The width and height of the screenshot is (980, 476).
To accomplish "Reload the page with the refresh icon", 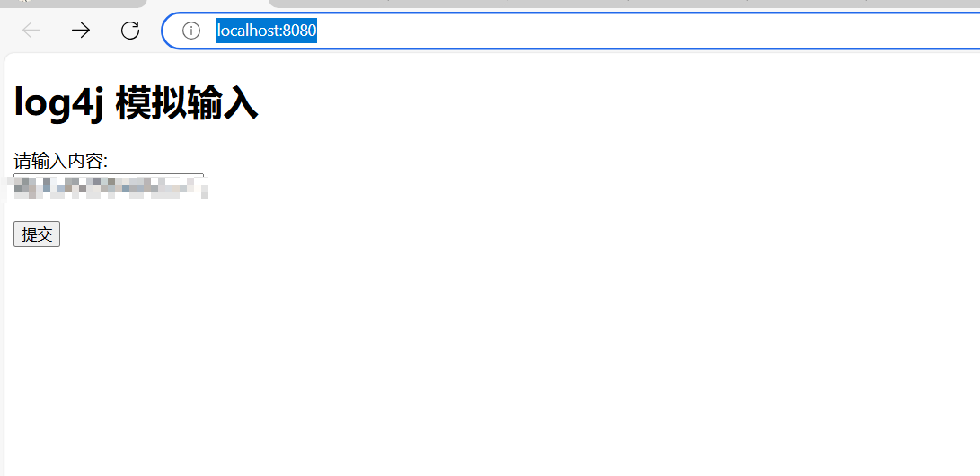I will pos(130,30).
